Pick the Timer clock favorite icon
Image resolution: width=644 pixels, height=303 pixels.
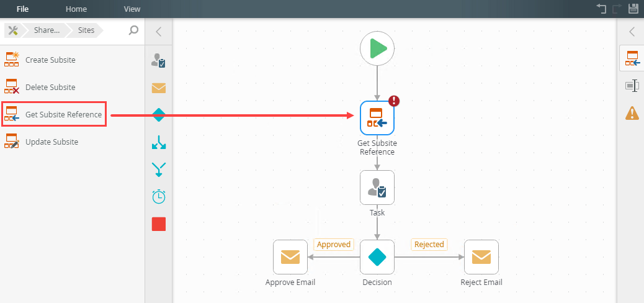(159, 197)
